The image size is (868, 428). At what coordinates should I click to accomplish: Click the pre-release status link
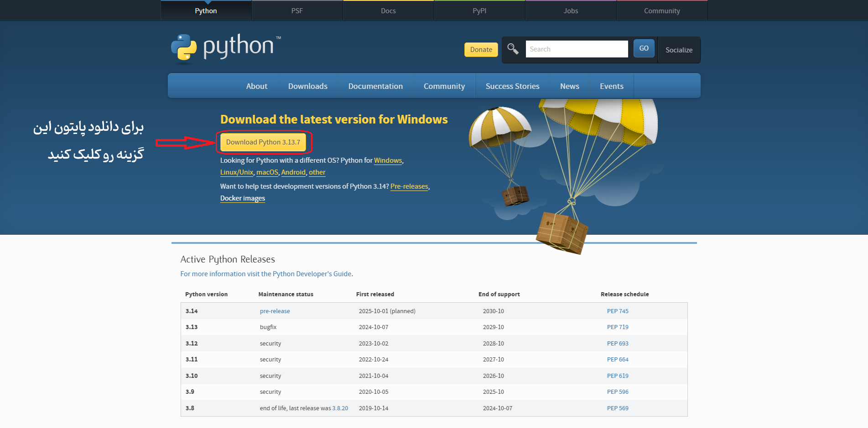point(275,311)
